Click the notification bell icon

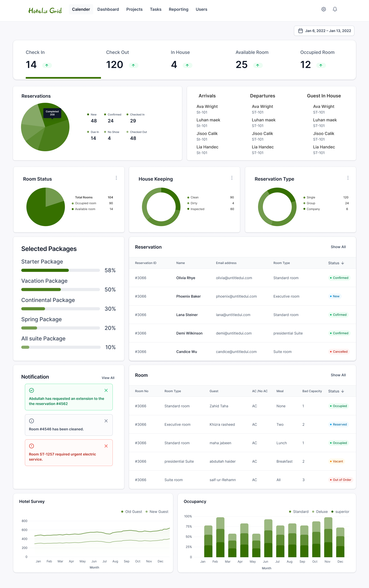point(335,9)
